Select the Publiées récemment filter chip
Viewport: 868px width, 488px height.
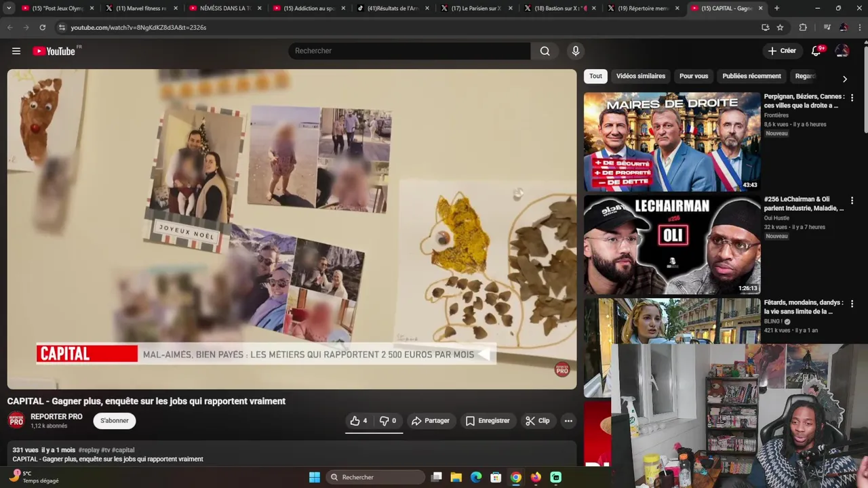point(751,76)
